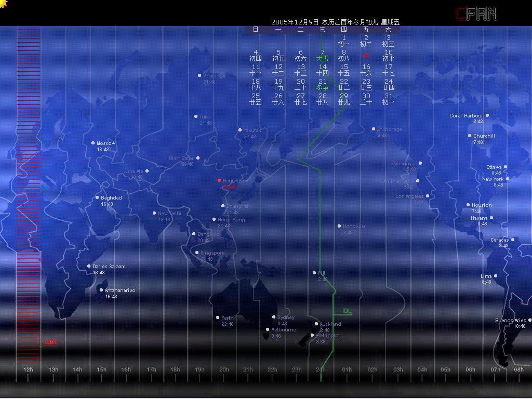Select the red Beijing city marker

coord(219,180)
